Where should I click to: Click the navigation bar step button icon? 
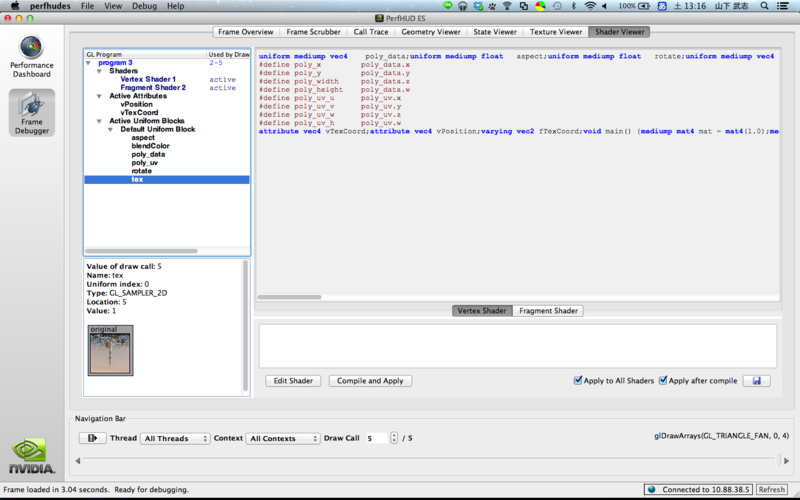pyautogui.click(x=92, y=438)
